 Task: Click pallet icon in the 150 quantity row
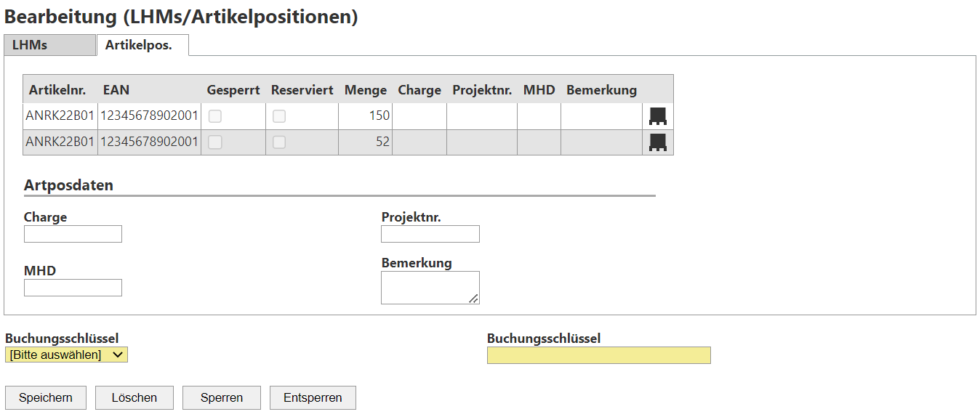tap(657, 116)
